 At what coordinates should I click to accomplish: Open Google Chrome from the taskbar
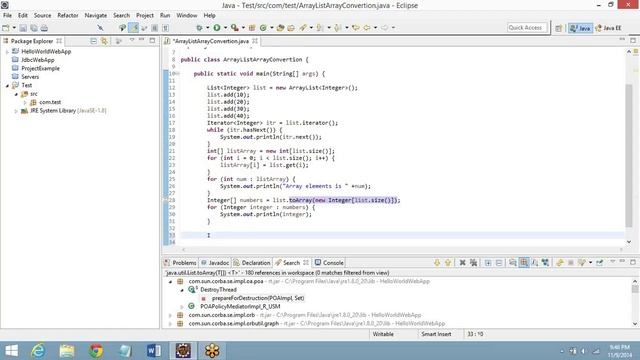[x=96, y=351]
